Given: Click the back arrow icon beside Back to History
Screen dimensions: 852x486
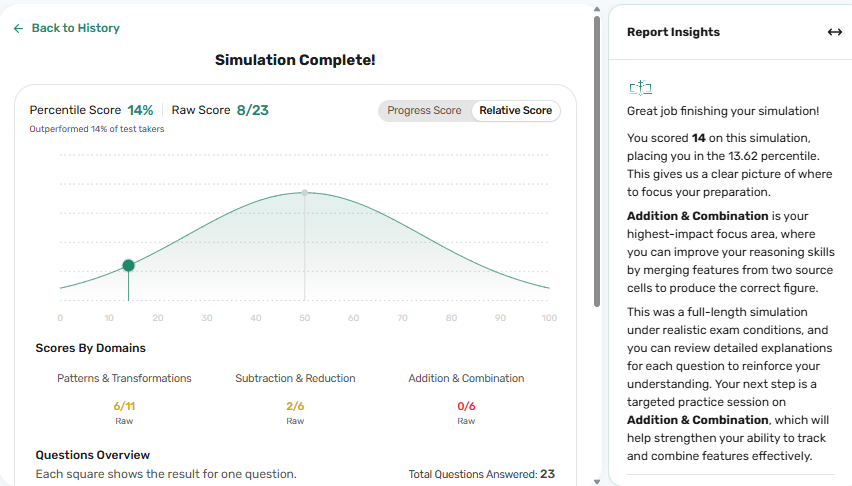Looking at the screenshot, I should coord(18,28).
